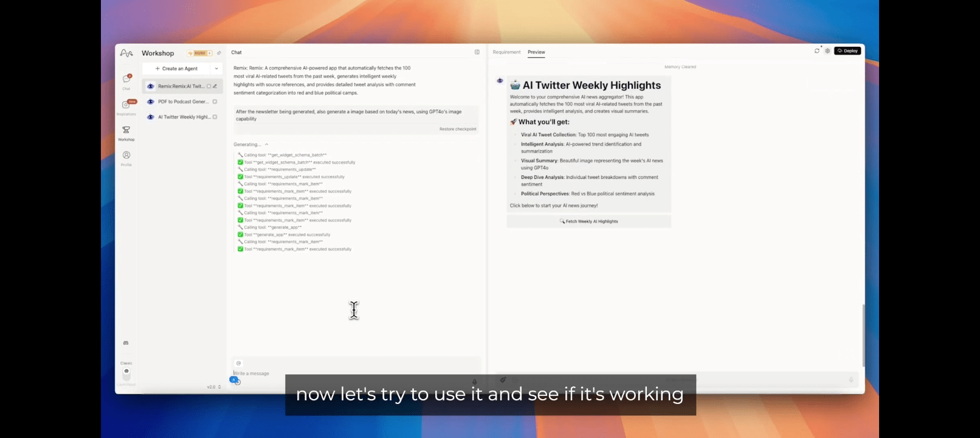This screenshot has width=980, height=438.
Task: Select the PDF to Podcast Gener... agent
Action: pyautogui.click(x=182, y=102)
